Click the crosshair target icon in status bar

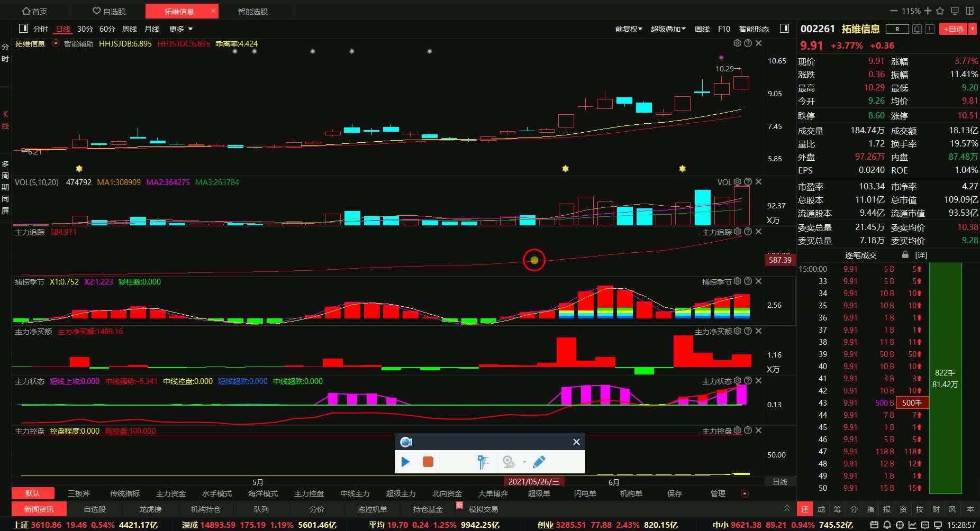pos(901,525)
